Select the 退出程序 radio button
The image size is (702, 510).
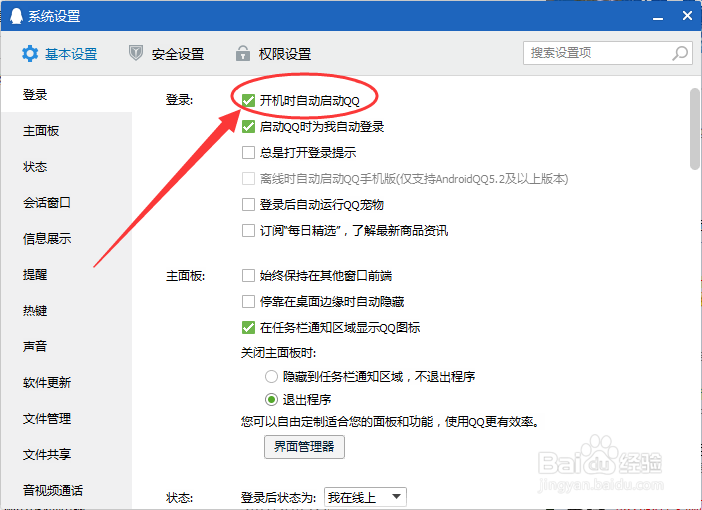pos(271,399)
